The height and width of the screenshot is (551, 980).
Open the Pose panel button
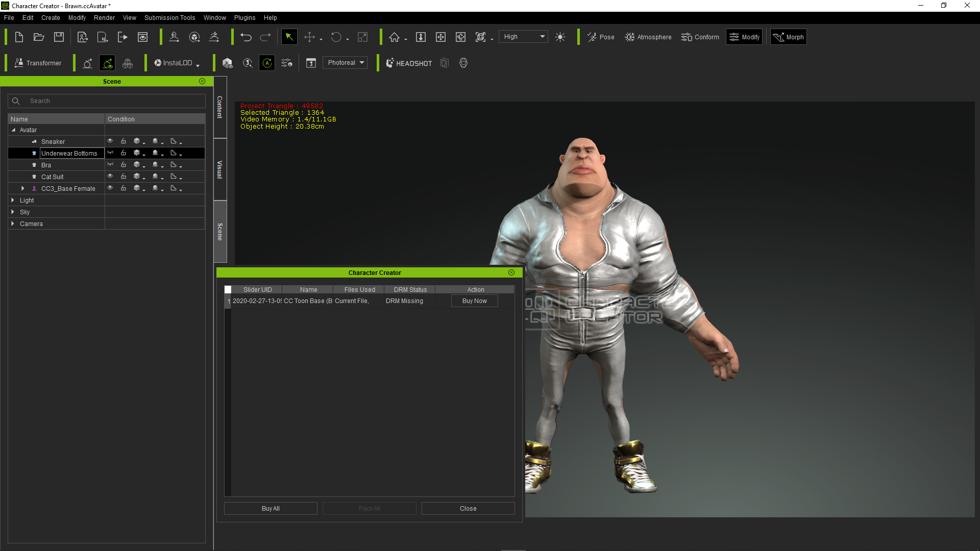pos(601,37)
